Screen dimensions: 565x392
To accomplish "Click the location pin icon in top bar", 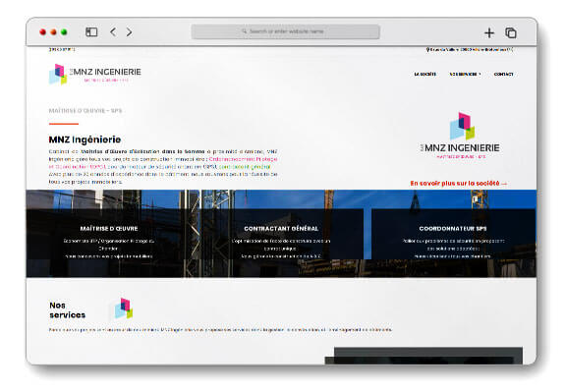I will pos(427,50).
